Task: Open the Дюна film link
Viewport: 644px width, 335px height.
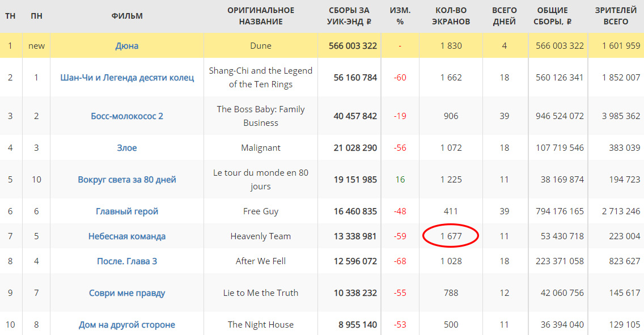Action: pos(126,45)
